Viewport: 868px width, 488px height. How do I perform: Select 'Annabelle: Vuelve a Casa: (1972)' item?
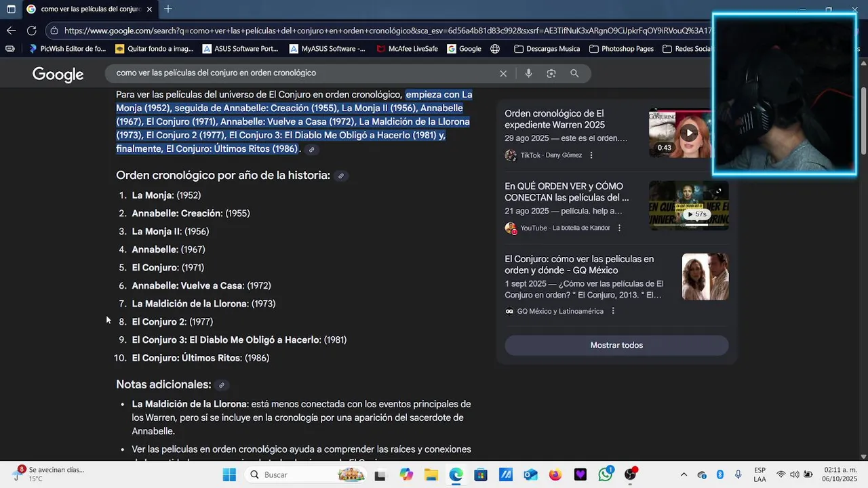(201, 286)
